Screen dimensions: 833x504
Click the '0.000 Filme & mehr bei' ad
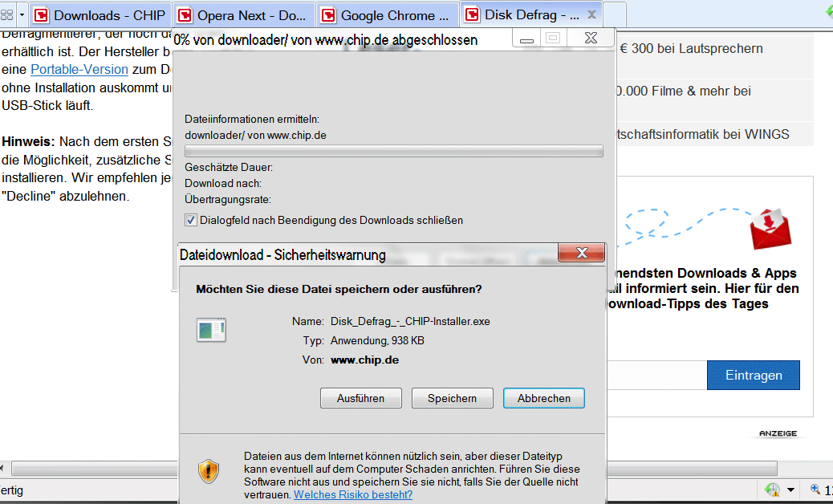point(684,91)
